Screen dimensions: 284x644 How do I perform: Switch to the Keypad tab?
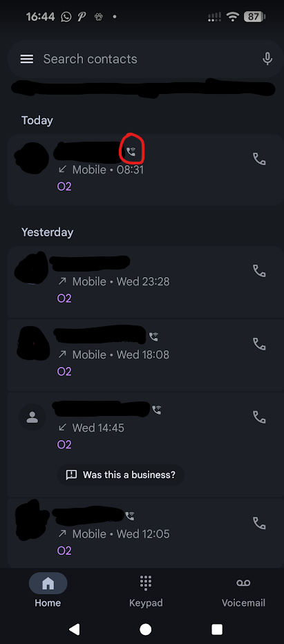tap(146, 591)
